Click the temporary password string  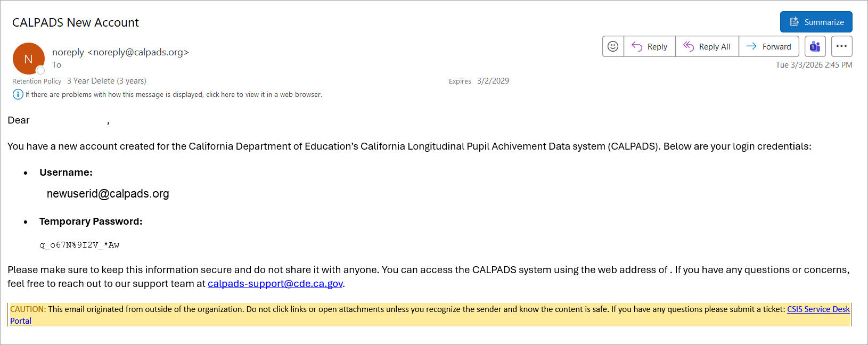click(79, 245)
